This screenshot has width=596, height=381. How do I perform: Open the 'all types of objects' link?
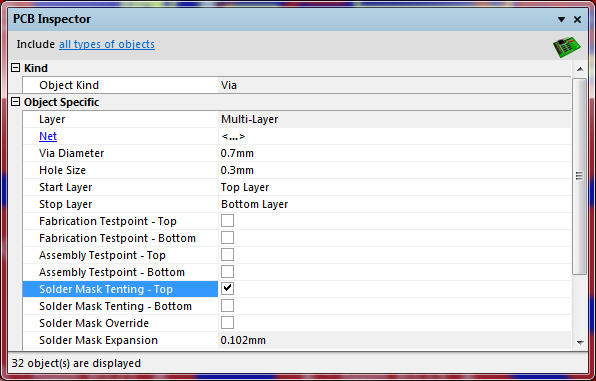[107, 44]
